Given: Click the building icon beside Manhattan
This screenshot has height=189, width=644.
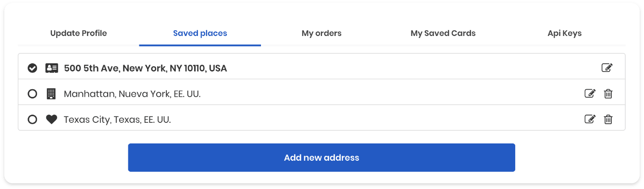Looking at the screenshot, I should coord(51,94).
